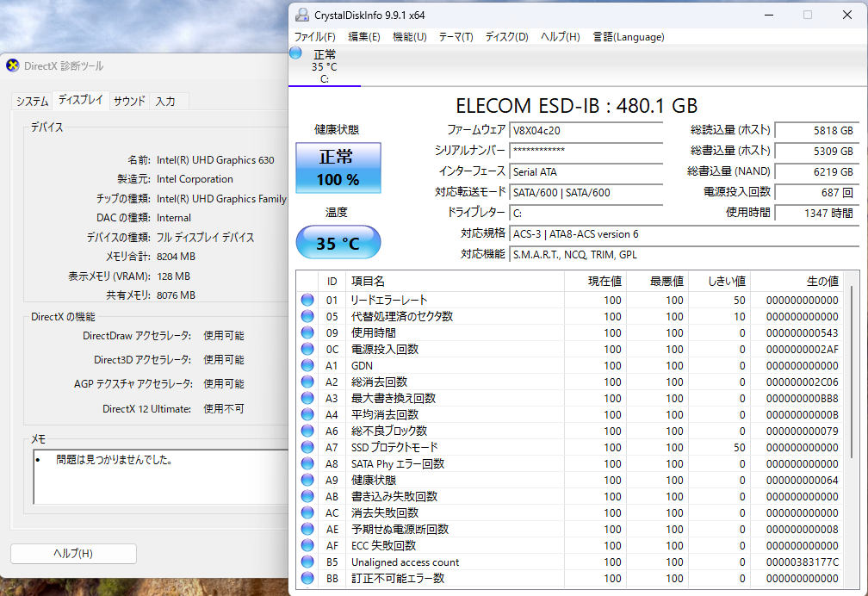Image resolution: width=868 pixels, height=596 pixels.
Task: Click the ヘルプ(H) button in DirectX tool
Action: tap(74, 553)
